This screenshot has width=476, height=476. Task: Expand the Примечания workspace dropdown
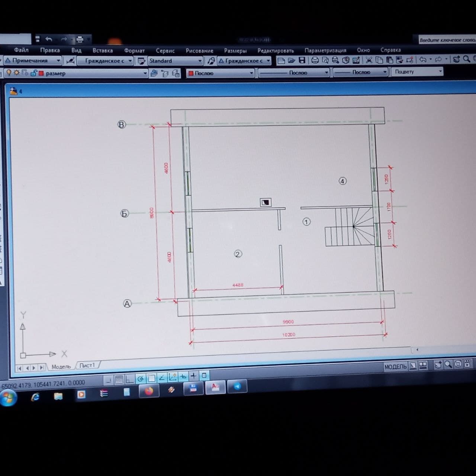pos(58,60)
